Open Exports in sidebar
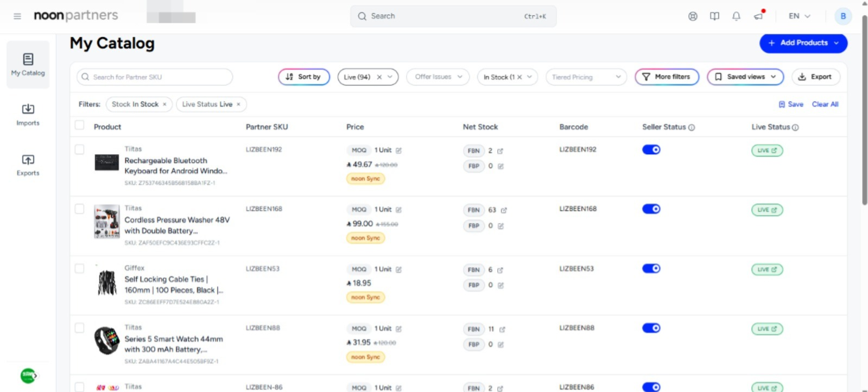Viewport: 868px width, 392px height. [28, 165]
